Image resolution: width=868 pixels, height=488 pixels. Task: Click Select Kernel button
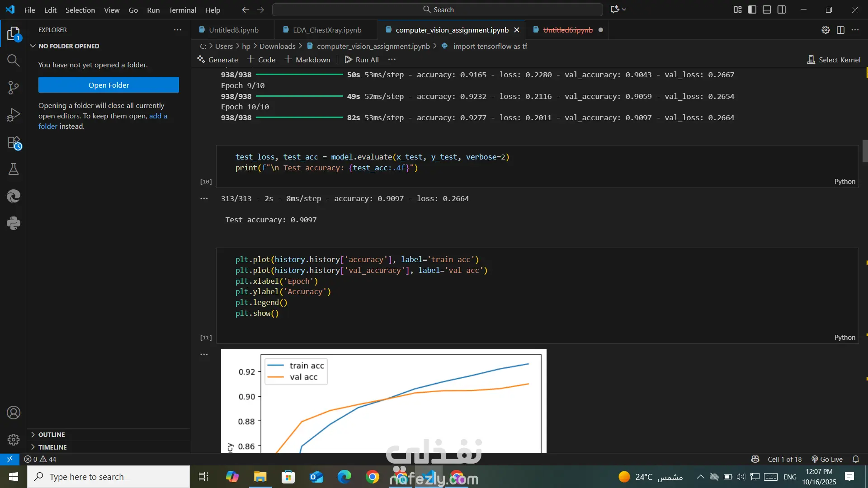coord(834,60)
